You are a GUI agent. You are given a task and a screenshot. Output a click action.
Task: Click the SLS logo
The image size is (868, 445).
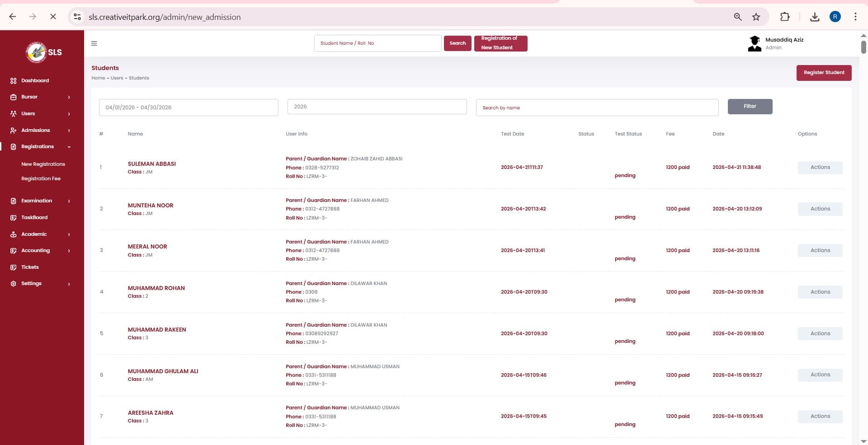43,52
